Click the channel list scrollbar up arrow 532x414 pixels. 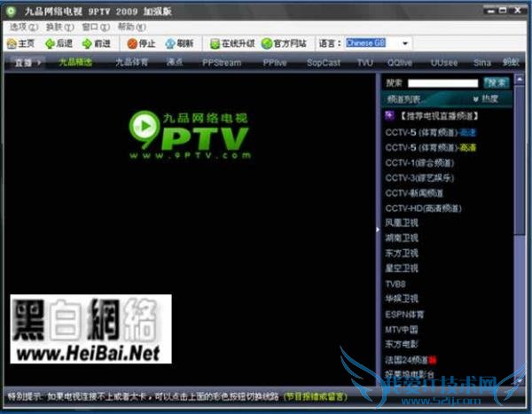pyautogui.click(x=519, y=80)
